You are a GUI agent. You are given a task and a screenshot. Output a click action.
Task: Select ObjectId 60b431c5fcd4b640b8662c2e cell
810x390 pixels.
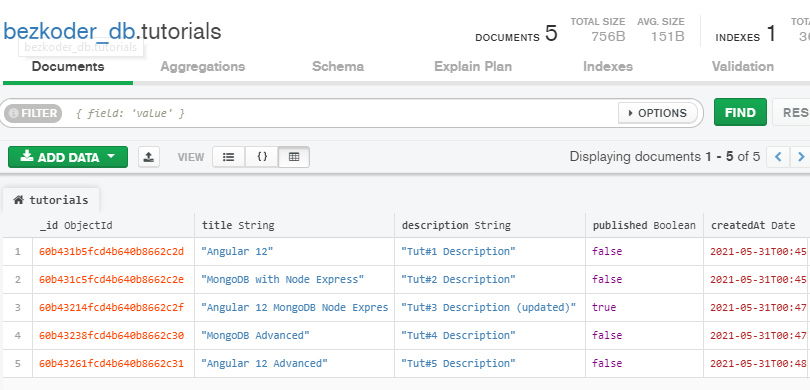[x=114, y=279]
